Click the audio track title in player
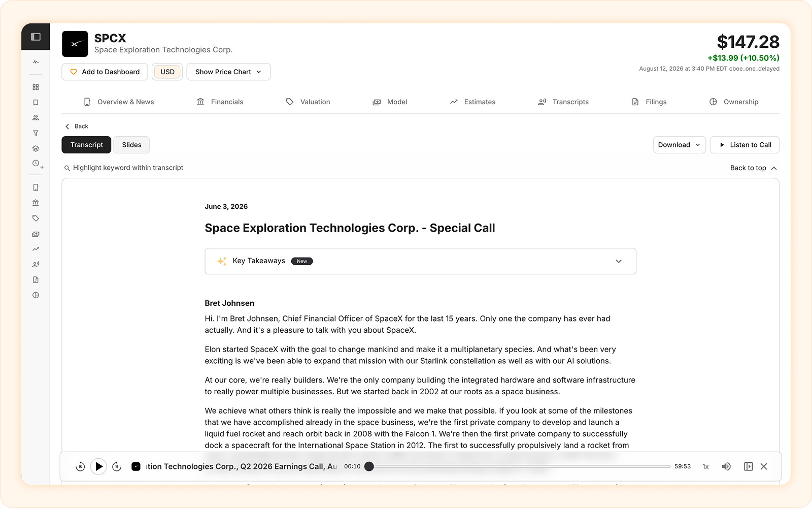The height and width of the screenshot is (508, 812). click(242, 466)
